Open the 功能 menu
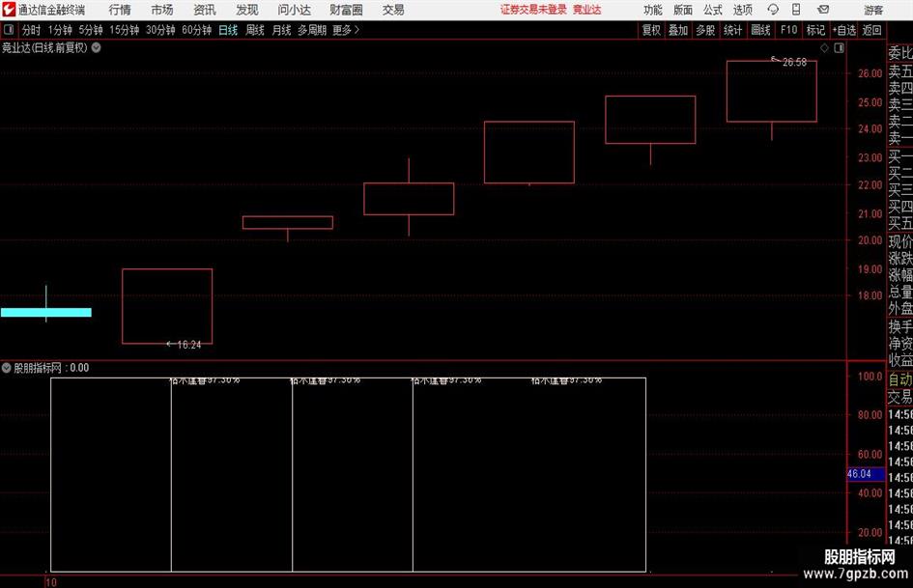This screenshot has height=588, width=913. [x=653, y=10]
